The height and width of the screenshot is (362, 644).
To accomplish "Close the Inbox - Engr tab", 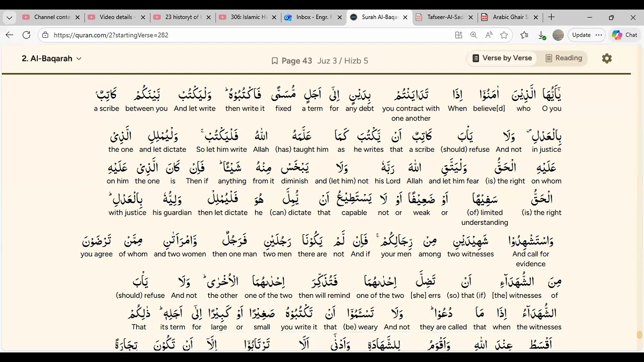I will tap(340, 17).
